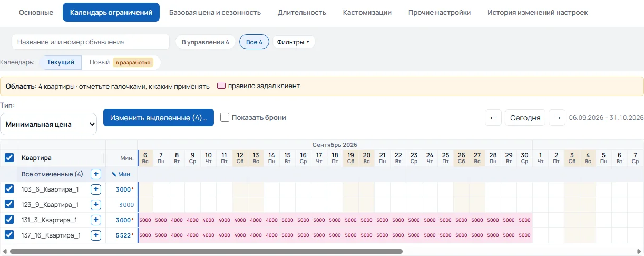This screenshot has height=256, width=644.
Task: Click plus icon in 'Все отмеченные (4)' row
Action: coord(96,174)
